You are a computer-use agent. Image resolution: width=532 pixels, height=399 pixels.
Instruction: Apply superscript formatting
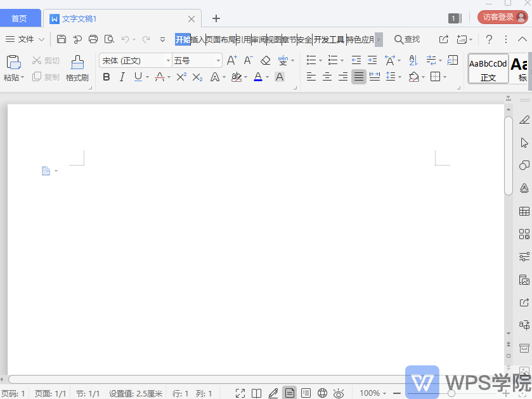(181, 77)
